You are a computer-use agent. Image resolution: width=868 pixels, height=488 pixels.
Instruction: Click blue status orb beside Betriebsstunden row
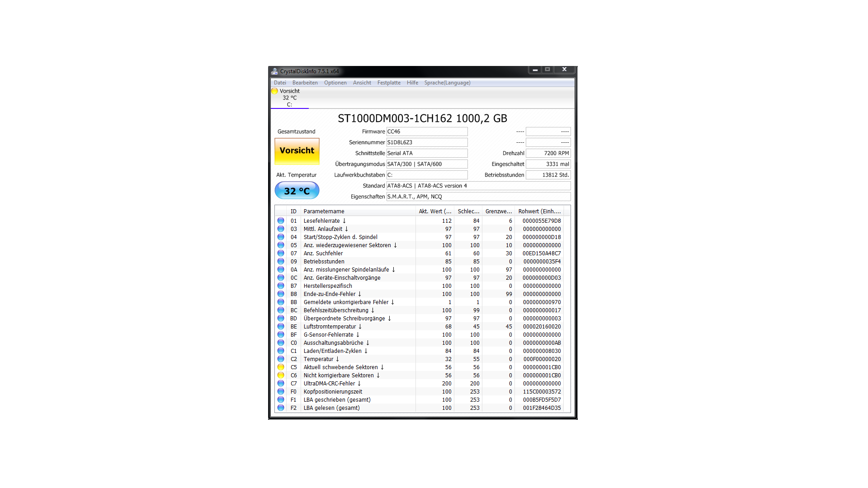[281, 262]
